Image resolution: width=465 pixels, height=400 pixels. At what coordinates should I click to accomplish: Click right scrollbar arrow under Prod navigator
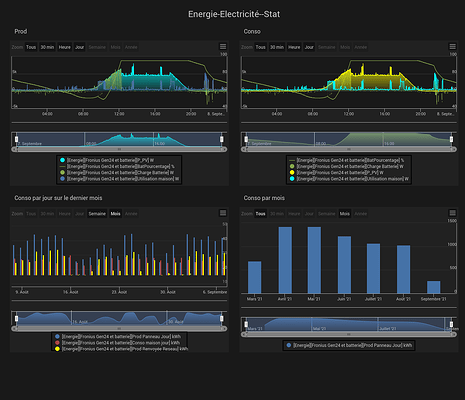click(225, 149)
